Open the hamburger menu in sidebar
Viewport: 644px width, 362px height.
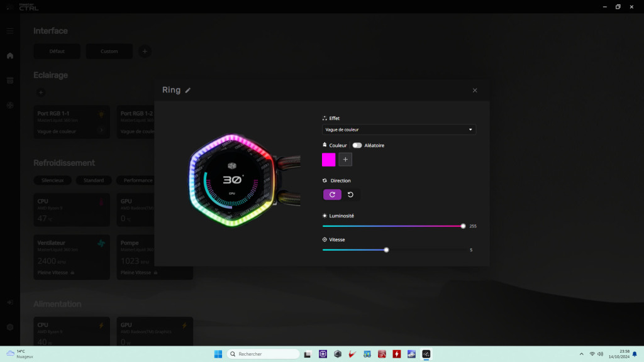10,31
